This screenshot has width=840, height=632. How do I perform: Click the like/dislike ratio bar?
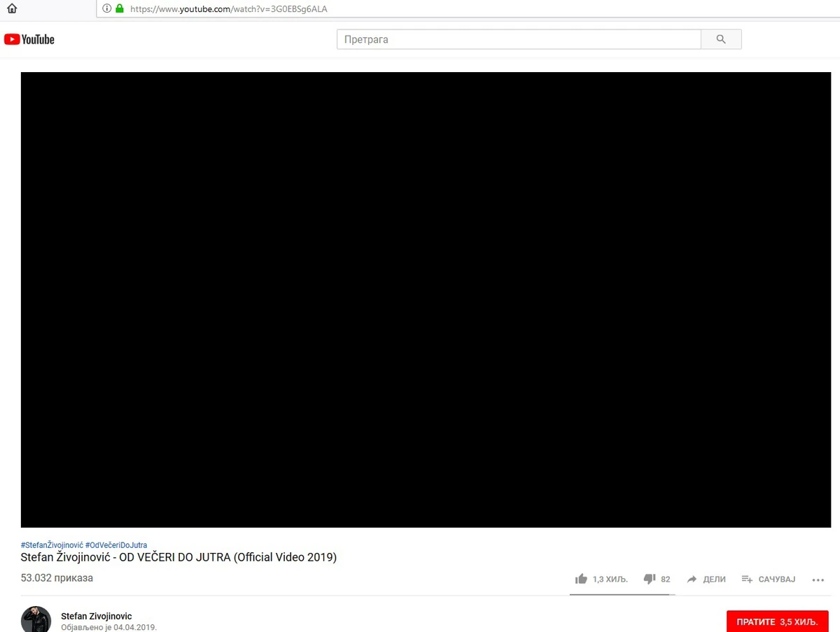click(x=622, y=594)
